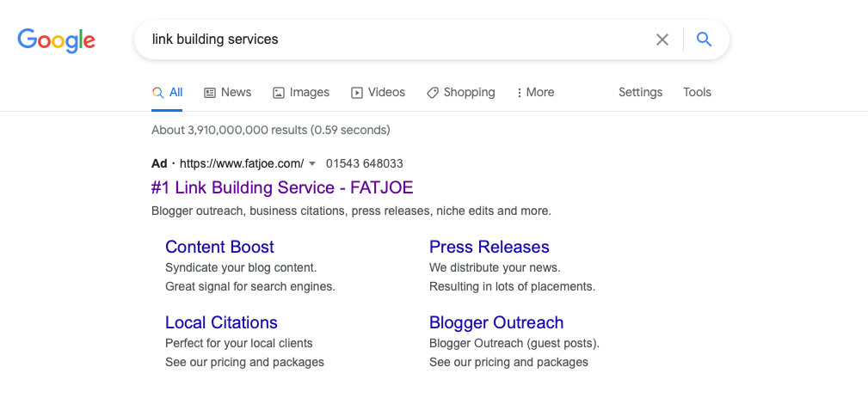Visit the Press Releases sitelink
The height and width of the screenshot is (398, 868).
pyautogui.click(x=489, y=247)
